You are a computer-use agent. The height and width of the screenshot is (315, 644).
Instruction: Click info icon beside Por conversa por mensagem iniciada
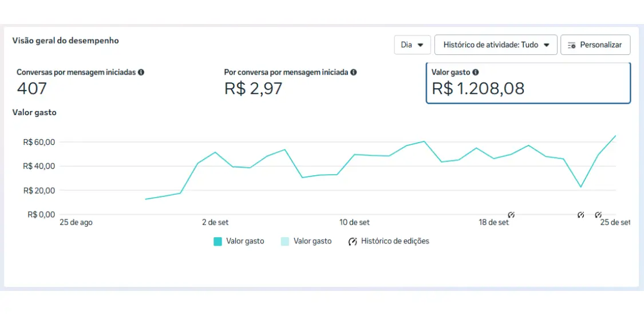tap(354, 73)
